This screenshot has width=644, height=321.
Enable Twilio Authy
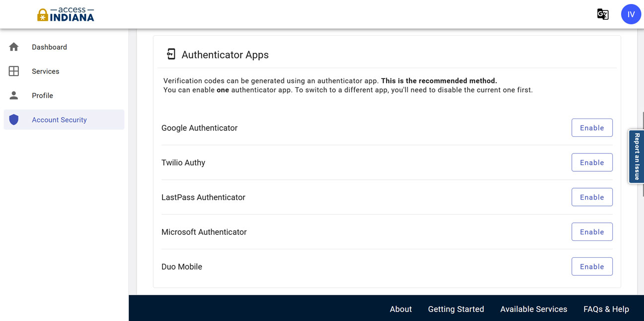click(592, 163)
